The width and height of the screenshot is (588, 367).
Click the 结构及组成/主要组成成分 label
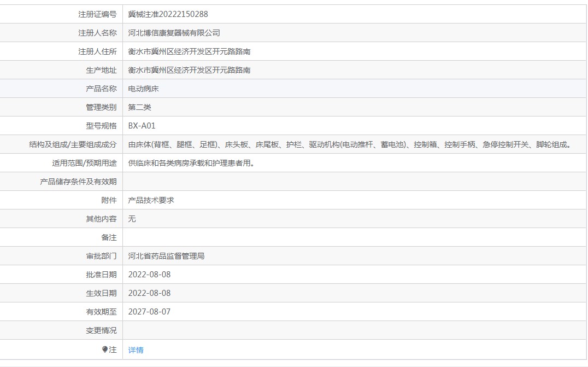pos(73,144)
